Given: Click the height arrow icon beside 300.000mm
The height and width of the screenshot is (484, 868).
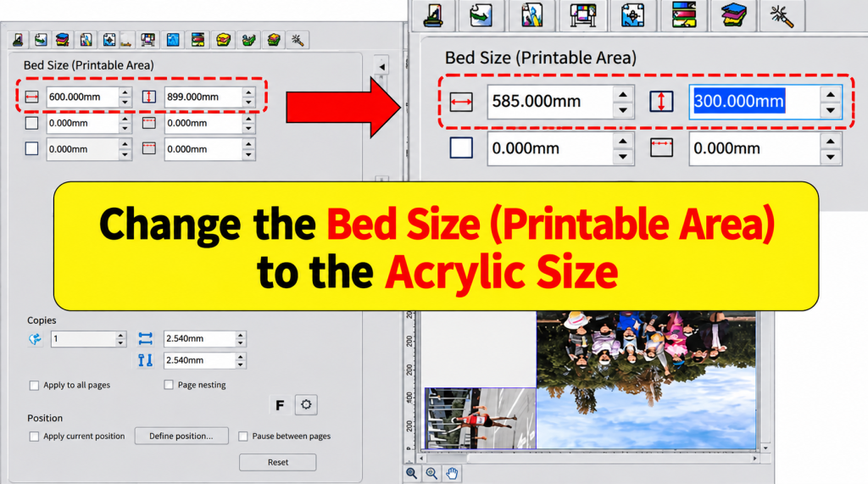Looking at the screenshot, I should point(661,102).
